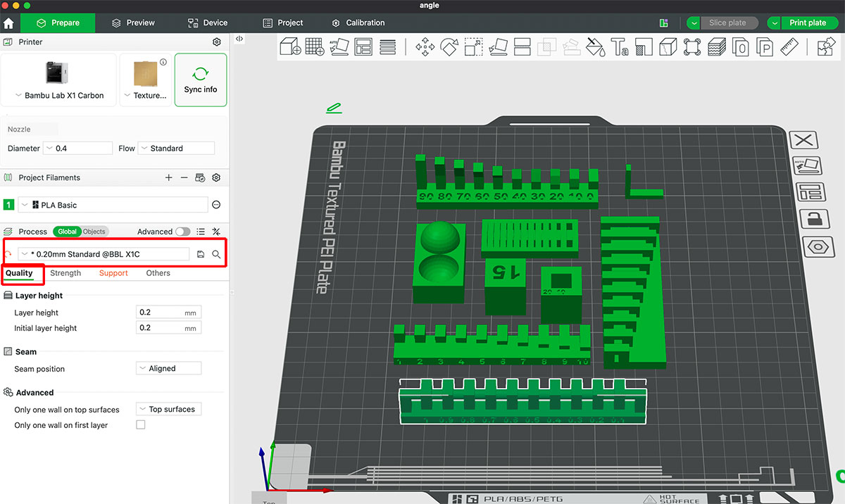The width and height of the screenshot is (845, 504).
Task: Delete the plate with the X icon
Action: [x=803, y=140]
